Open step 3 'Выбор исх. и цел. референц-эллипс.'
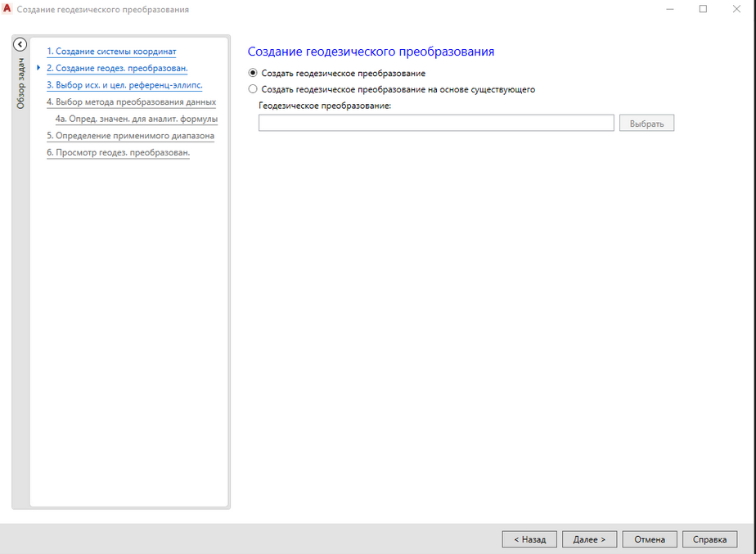This screenshot has width=756, height=554. tap(124, 84)
